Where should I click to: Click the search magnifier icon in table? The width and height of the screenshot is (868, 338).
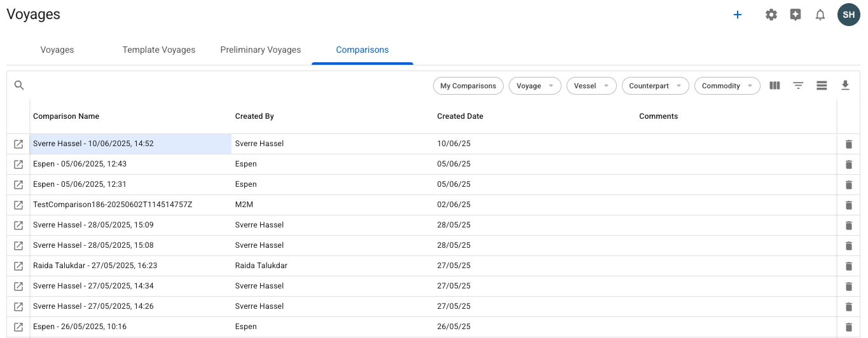19,85
